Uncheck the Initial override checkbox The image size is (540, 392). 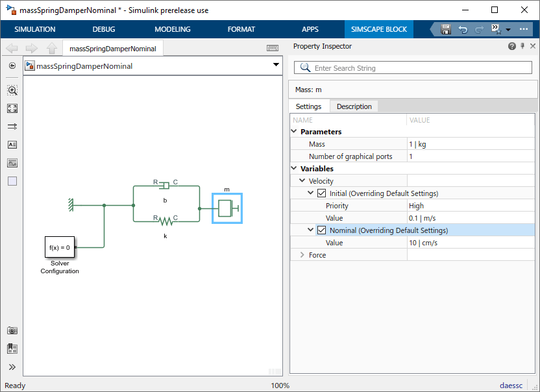tap(321, 193)
